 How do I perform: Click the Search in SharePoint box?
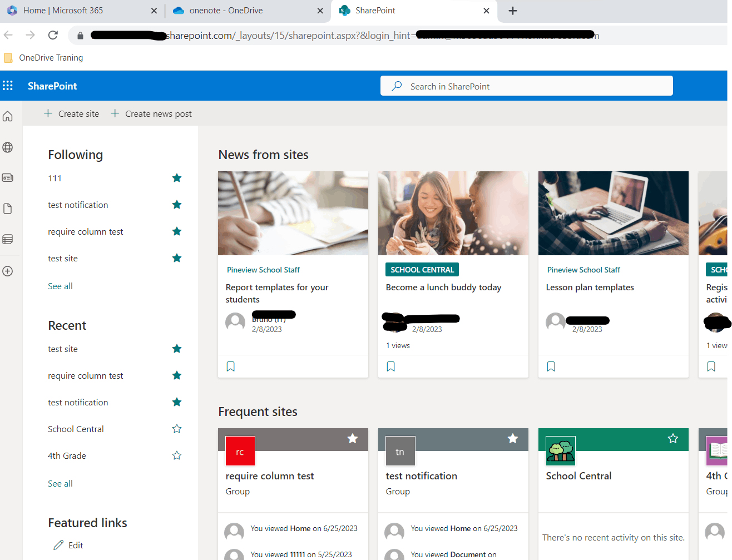[527, 86]
